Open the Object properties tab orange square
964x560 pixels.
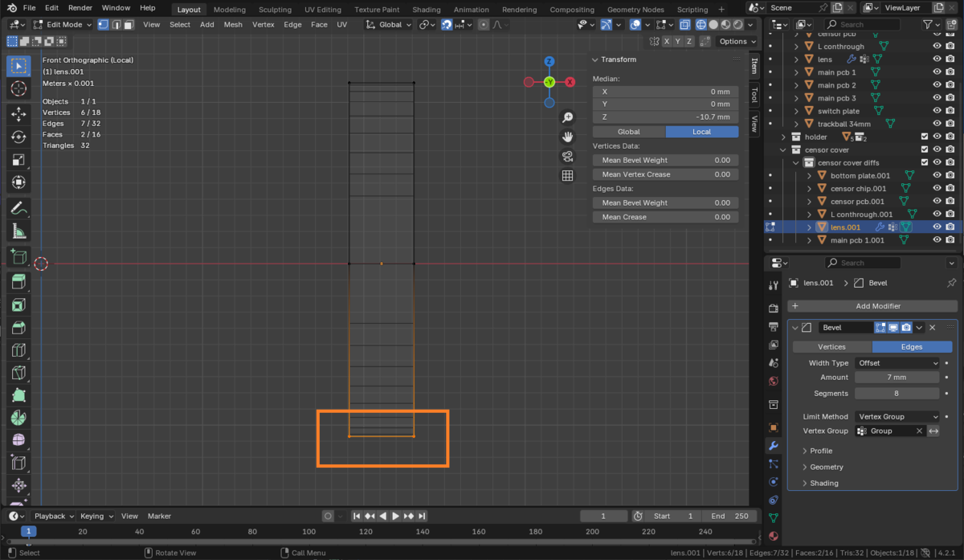(774, 427)
